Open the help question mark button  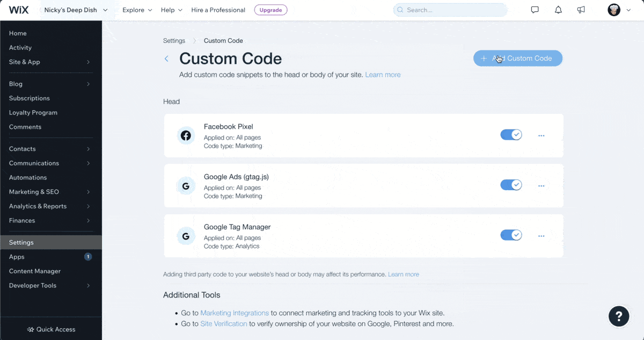click(618, 316)
